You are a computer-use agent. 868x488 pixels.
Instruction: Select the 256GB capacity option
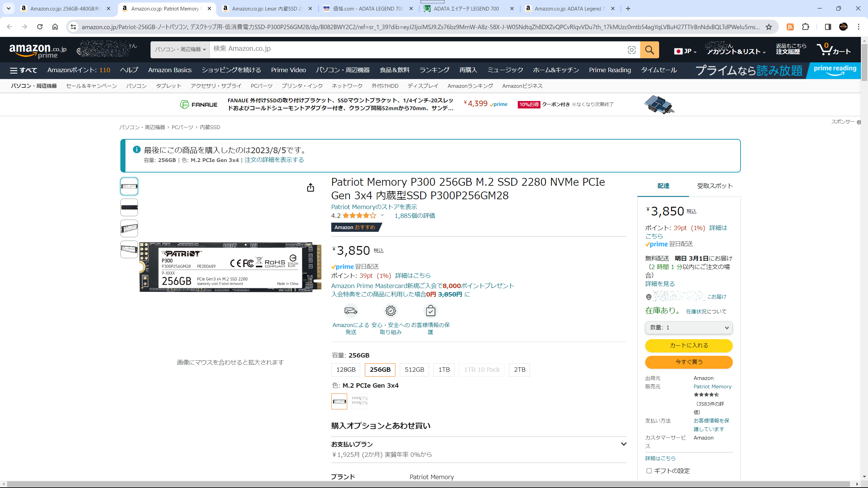(380, 370)
